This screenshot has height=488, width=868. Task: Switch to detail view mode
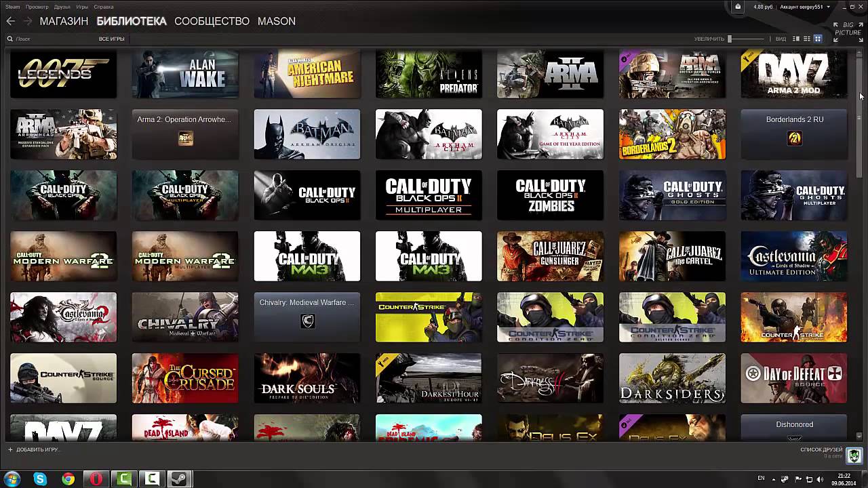pos(796,39)
